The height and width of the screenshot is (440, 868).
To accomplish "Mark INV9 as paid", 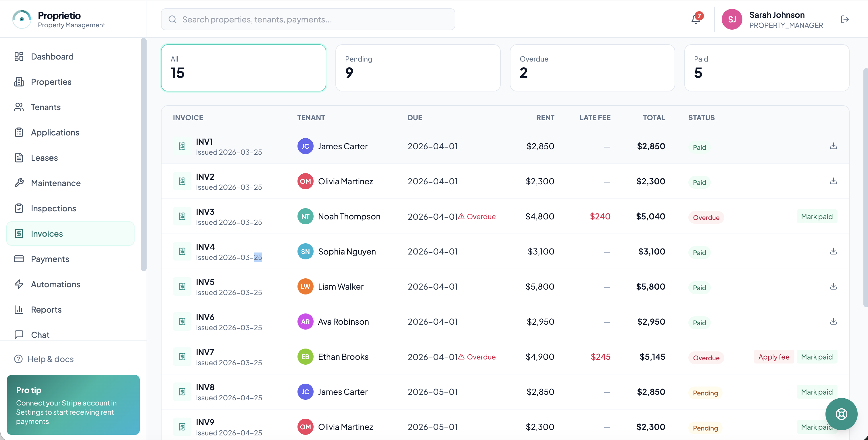I will (817, 426).
